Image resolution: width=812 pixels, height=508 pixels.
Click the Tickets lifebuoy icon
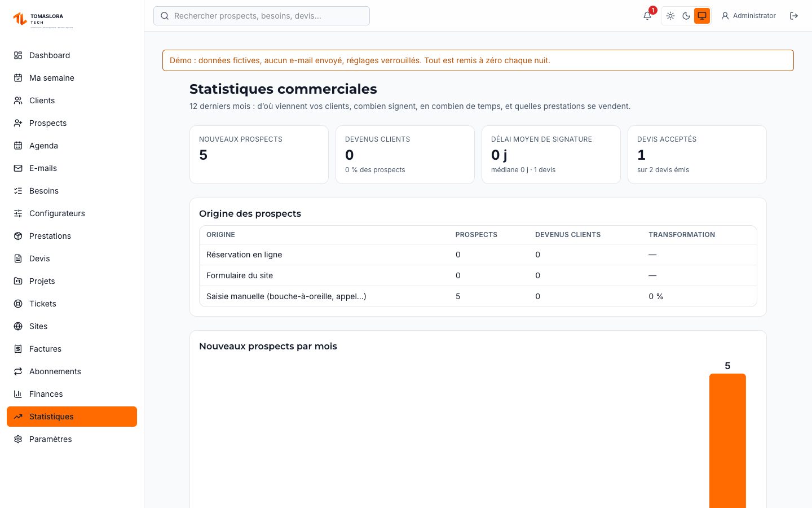[x=18, y=304]
